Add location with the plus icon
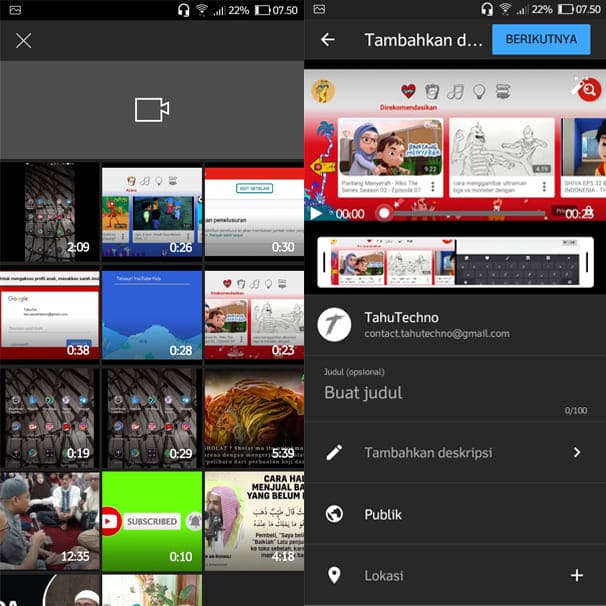The height and width of the screenshot is (606, 606). pyautogui.click(x=576, y=575)
